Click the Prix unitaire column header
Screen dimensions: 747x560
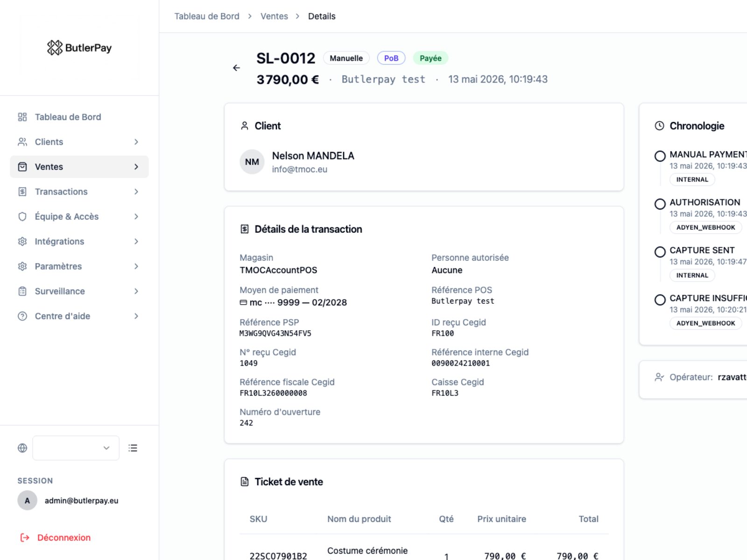[x=502, y=519]
